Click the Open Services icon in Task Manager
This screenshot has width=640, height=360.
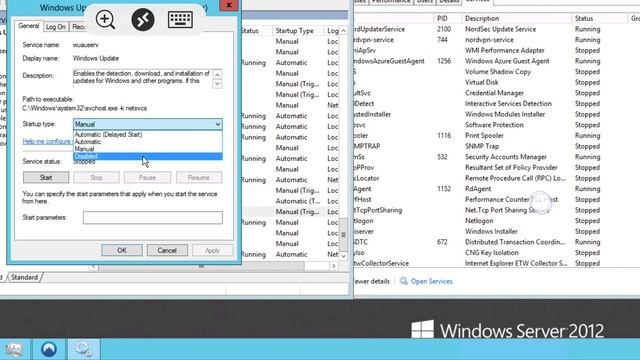[404, 281]
